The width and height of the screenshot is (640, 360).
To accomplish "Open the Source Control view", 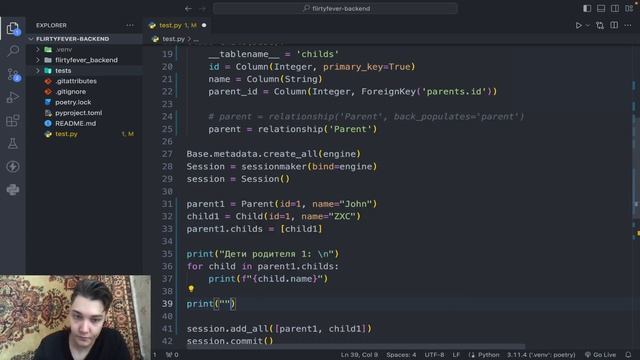I will pos(13,74).
